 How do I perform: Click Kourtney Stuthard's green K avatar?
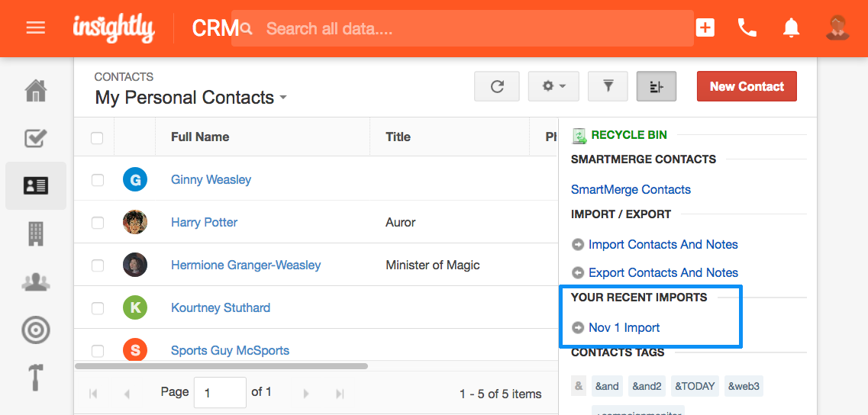[135, 307]
